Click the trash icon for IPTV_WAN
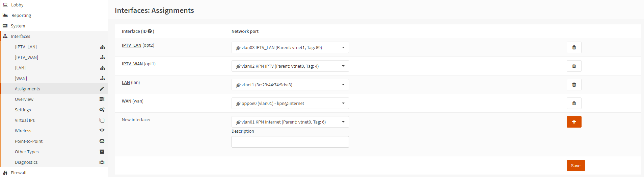Viewport: 644px width, 177px height. click(x=574, y=66)
